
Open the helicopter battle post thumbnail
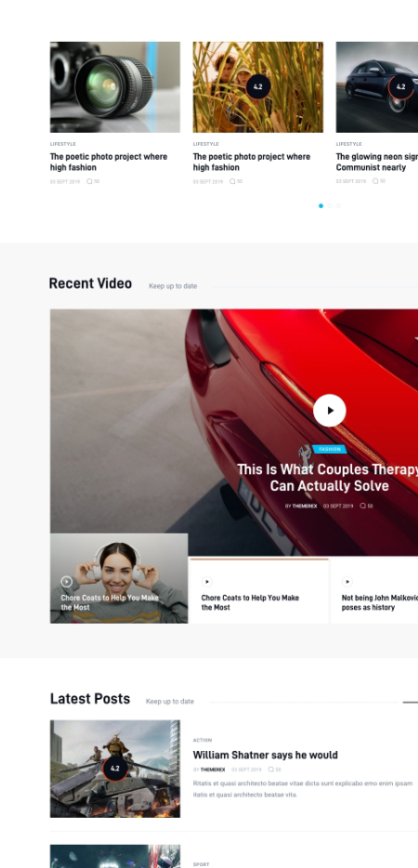(115, 769)
